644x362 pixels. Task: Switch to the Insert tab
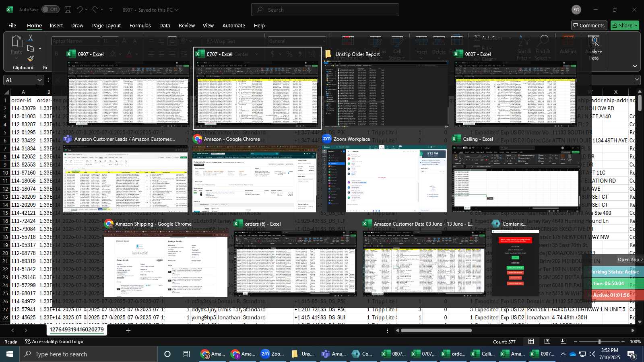click(56, 25)
